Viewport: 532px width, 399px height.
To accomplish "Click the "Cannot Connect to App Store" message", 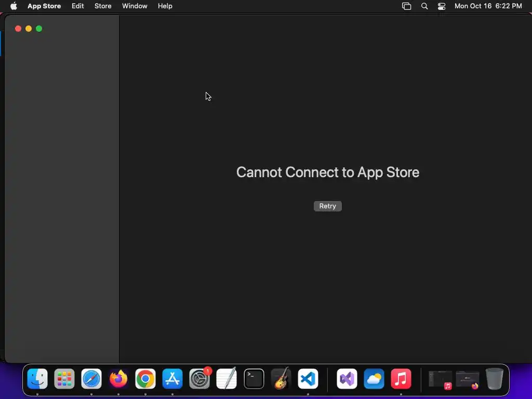I will point(328,172).
